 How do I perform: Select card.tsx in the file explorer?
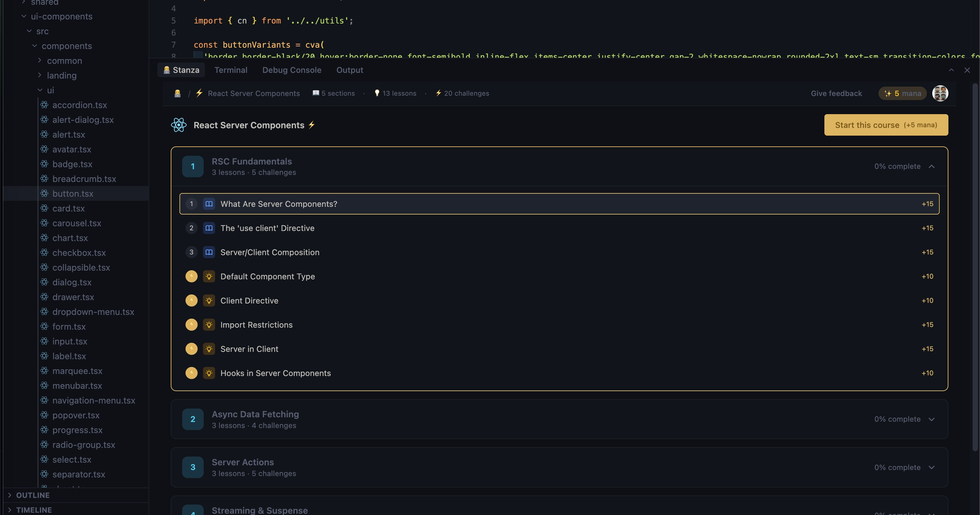click(69, 208)
